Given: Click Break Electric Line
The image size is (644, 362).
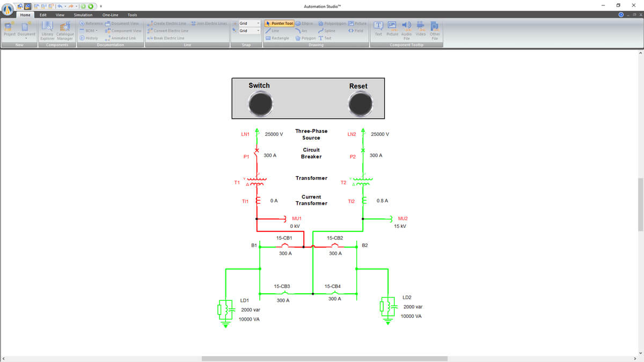Looking at the screenshot, I should coord(165,38).
